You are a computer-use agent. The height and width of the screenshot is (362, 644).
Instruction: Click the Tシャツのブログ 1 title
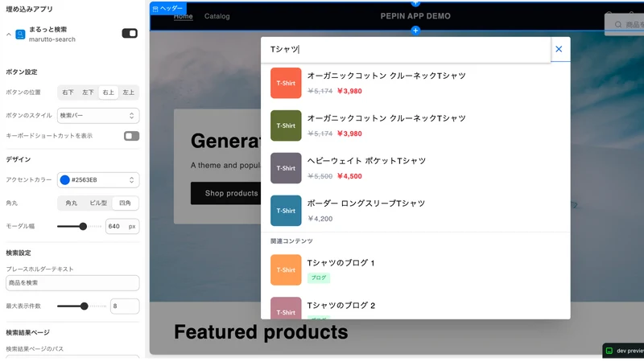341,263
